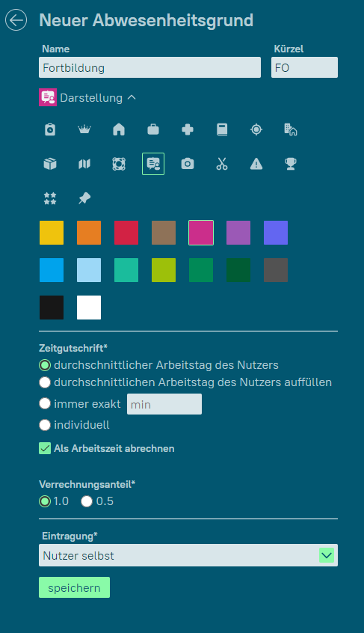
Task: Go back with the arrow icon
Action: (16, 19)
